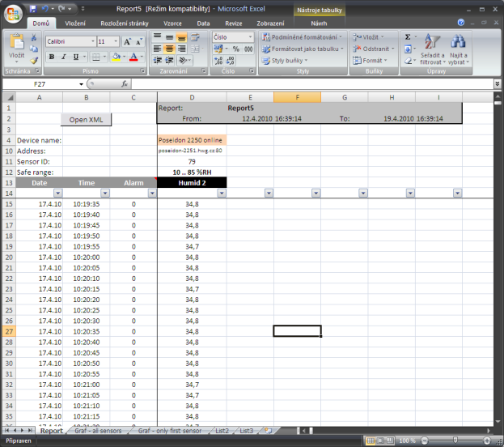The image size is (504, 447).
Task: Insert function fx button
Action: 125,84
